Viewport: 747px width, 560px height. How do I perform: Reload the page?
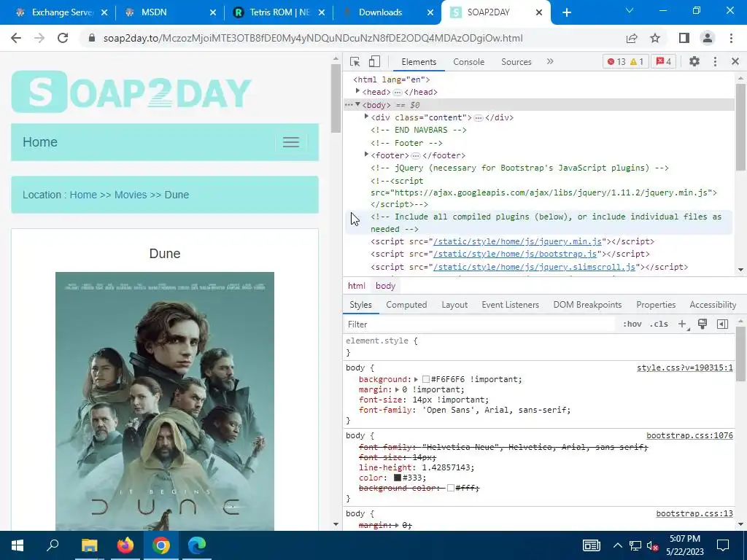point(63,38)
